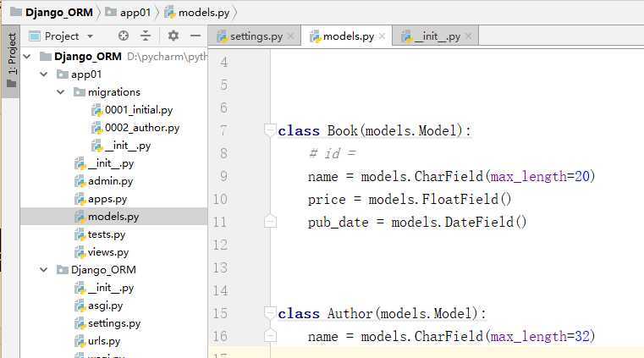The height and width of the screenshot is (358, 644).
Task: Click the collapse all icon in Project panel
Action: pos(146,36)
